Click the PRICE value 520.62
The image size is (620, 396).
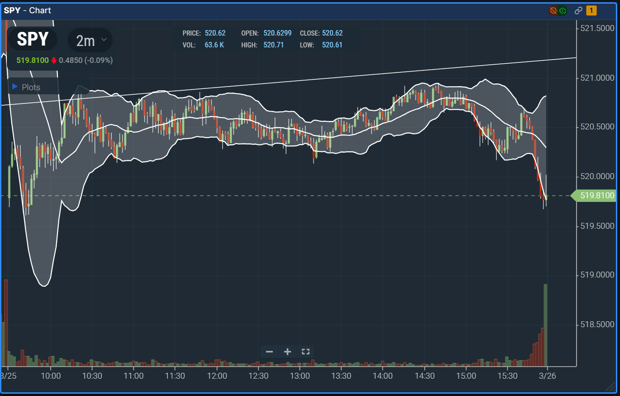pyautogui.click(x=215, y=33)
